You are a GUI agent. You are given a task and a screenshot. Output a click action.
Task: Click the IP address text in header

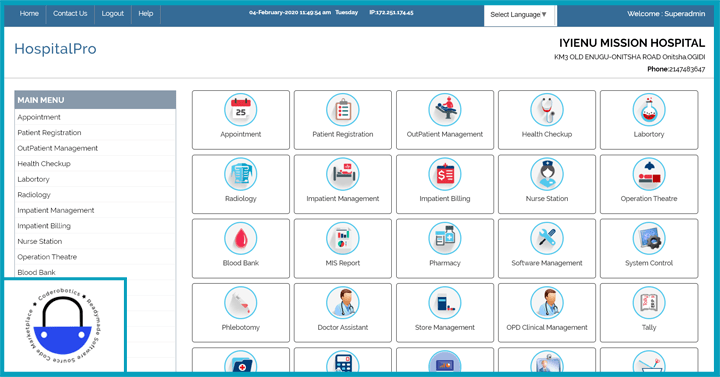coord(391,13)
